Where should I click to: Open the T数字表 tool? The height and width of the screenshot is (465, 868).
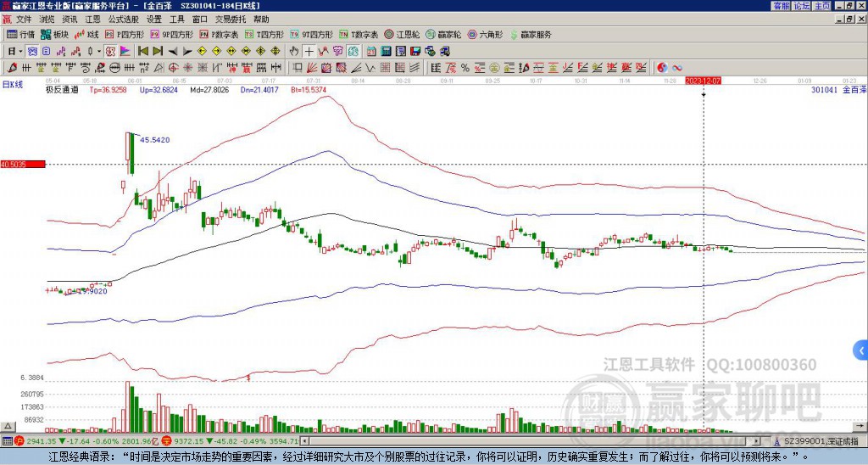tap(359, 34)
